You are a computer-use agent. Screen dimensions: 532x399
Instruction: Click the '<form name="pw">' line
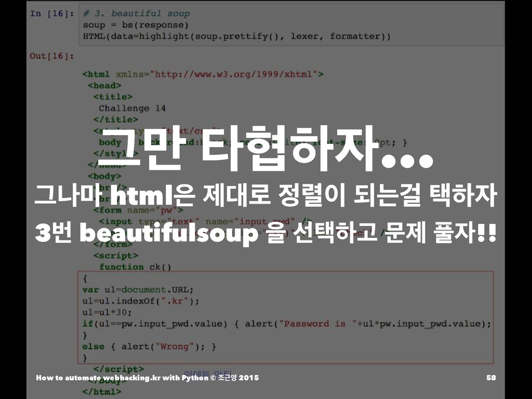pyautogui.click(x=138, y=210)
